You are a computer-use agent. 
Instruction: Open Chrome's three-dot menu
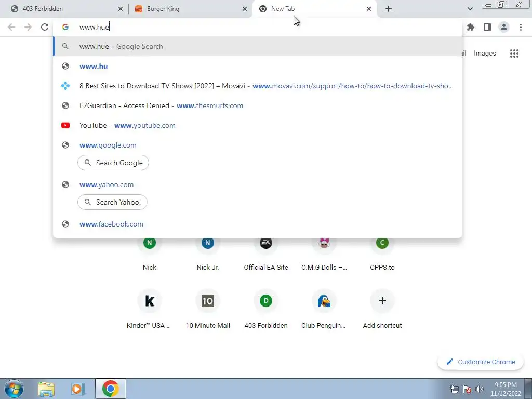click(521, 27)
